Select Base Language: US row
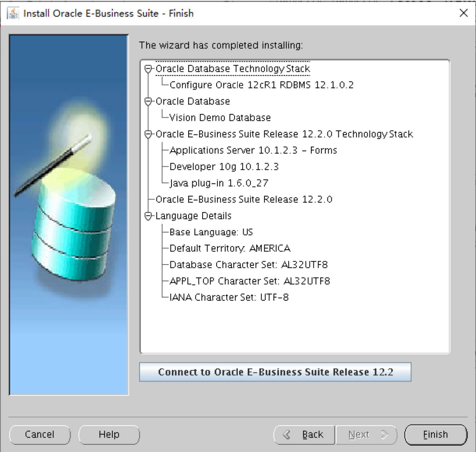 (211, 233)
